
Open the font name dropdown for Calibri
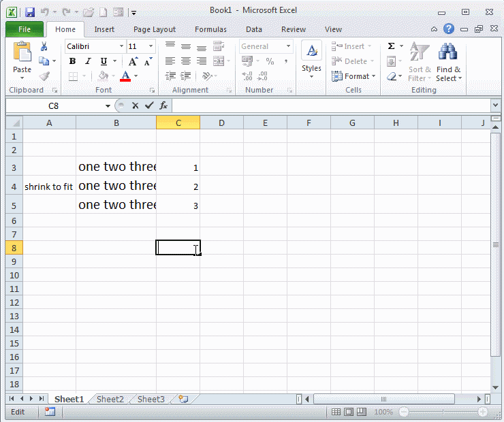tap(121, 46)
